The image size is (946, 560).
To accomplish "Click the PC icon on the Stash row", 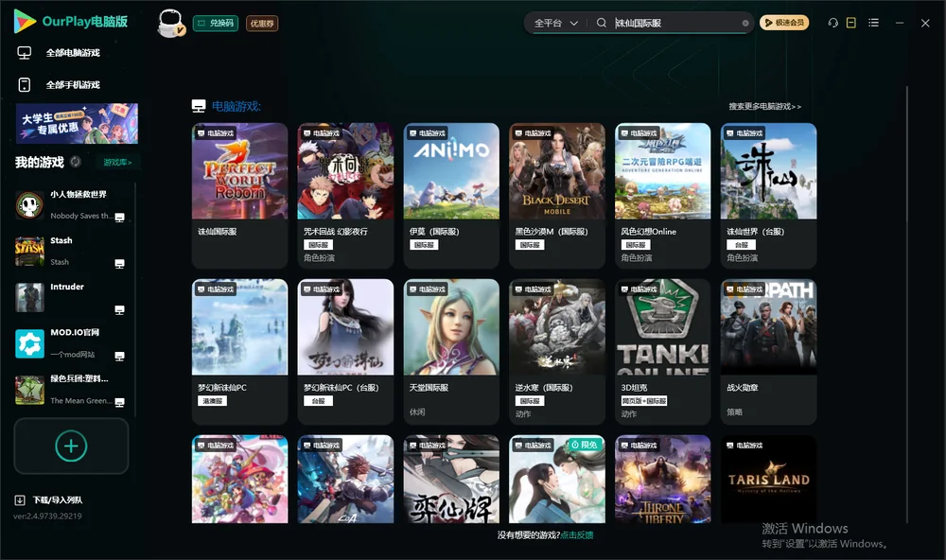I will [119, 264].
